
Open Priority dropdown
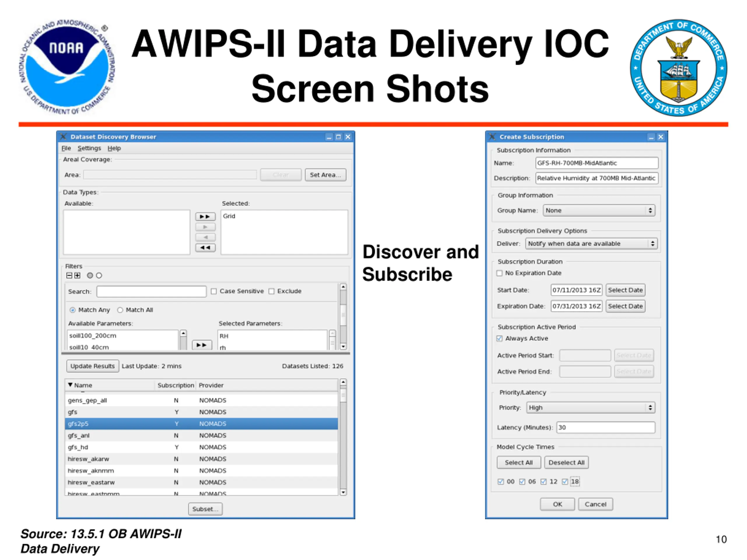click(591, 407)
